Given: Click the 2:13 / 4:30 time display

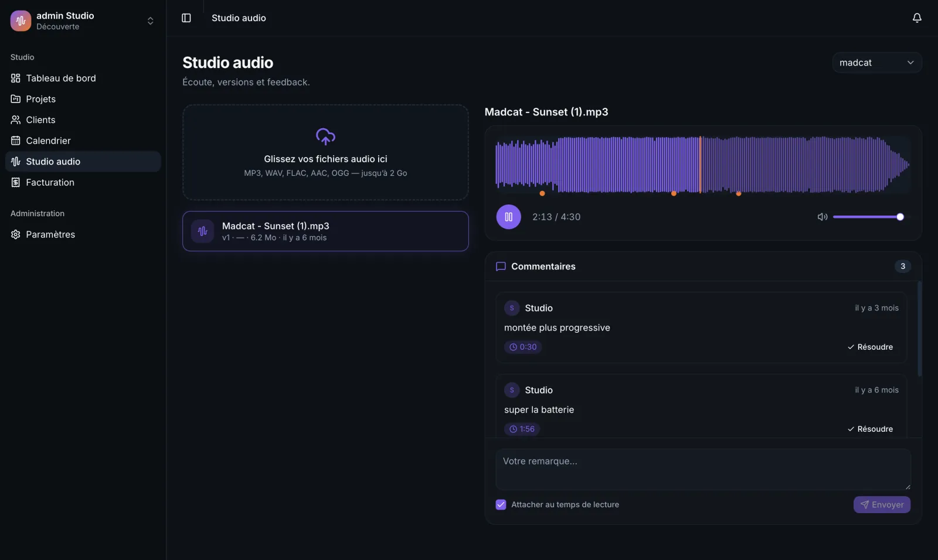Looking at the screenshot, I should click(x=556, y=217).
